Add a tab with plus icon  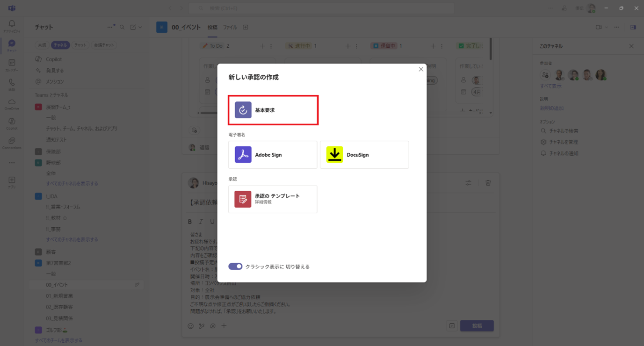(x=246, y=28)
